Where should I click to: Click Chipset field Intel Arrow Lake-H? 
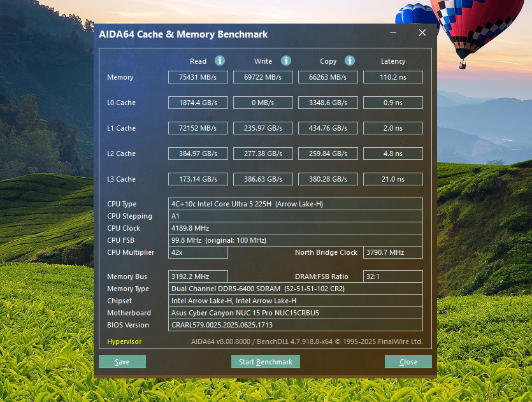[x=296, y=301]
